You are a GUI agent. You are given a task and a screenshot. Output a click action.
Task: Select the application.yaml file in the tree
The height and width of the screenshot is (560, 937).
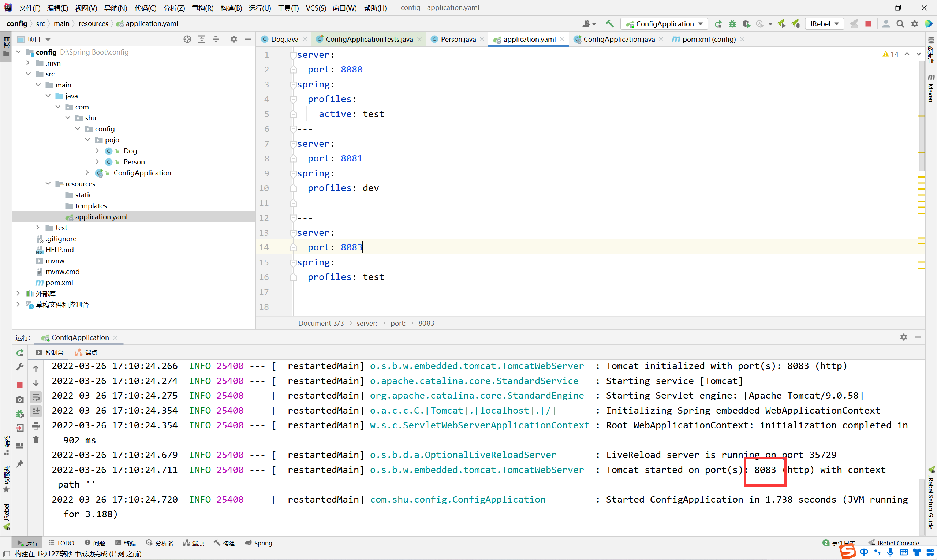pyautogui.click(x=101, y=217)
